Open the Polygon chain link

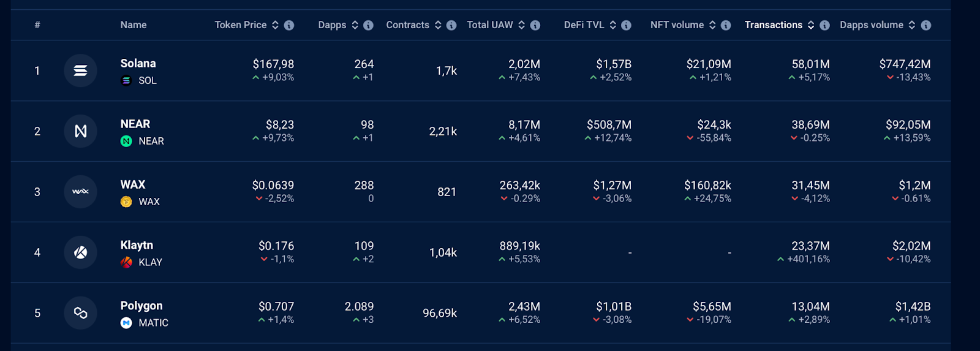click(x=141, y=306)
